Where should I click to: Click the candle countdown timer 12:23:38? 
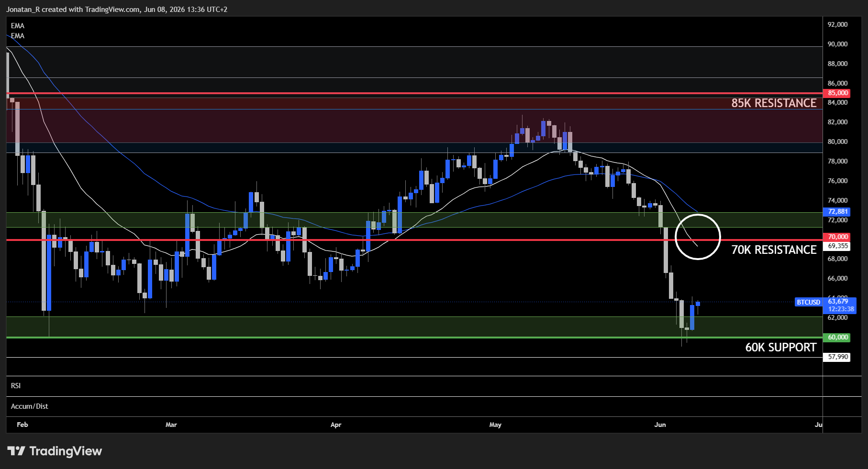coord(841,309)
